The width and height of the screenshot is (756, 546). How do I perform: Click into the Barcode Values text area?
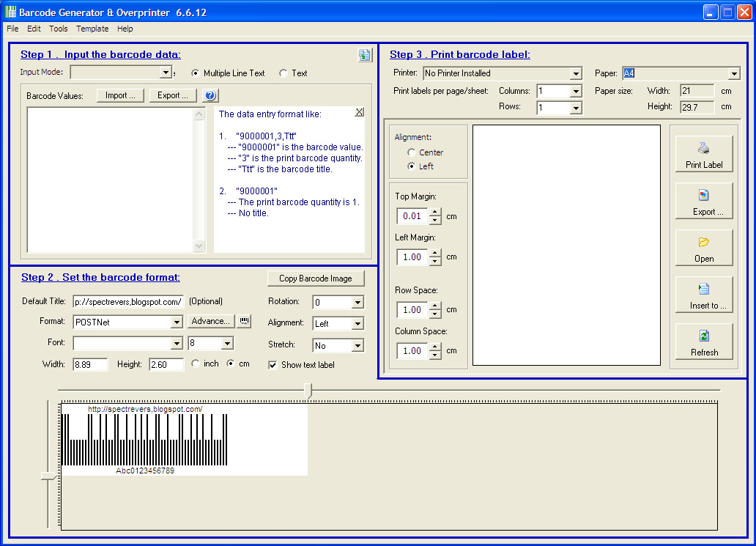111,180
